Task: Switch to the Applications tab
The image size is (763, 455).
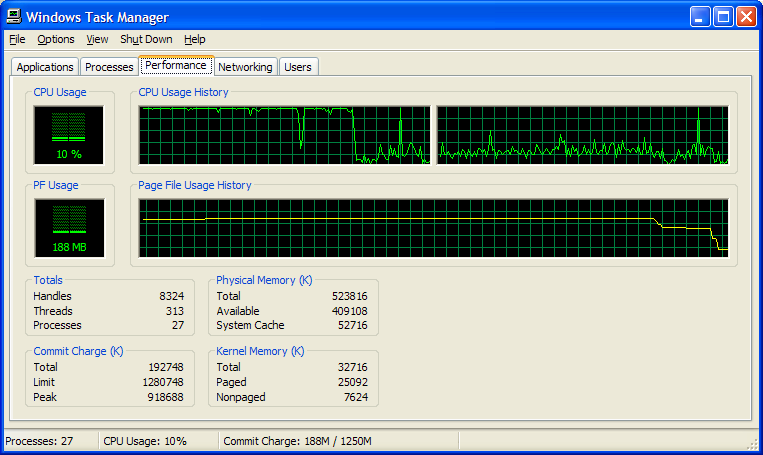Action: (45, 67)
